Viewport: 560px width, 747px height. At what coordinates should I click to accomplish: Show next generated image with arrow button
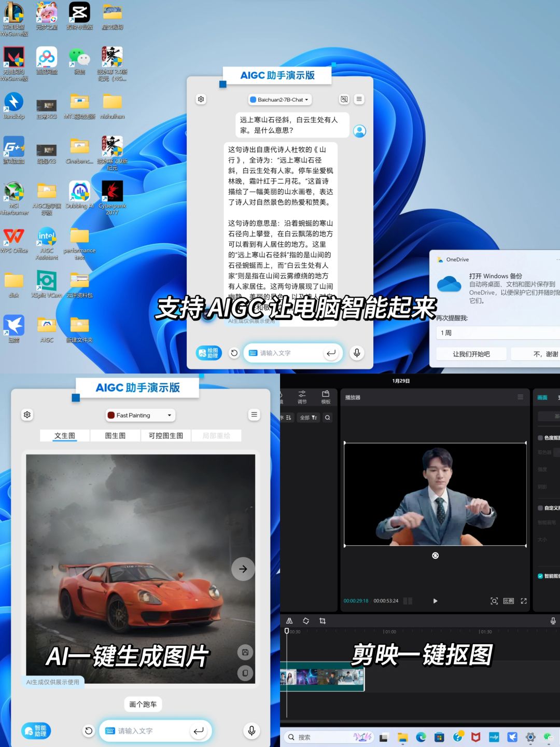(x=243, y=569)
